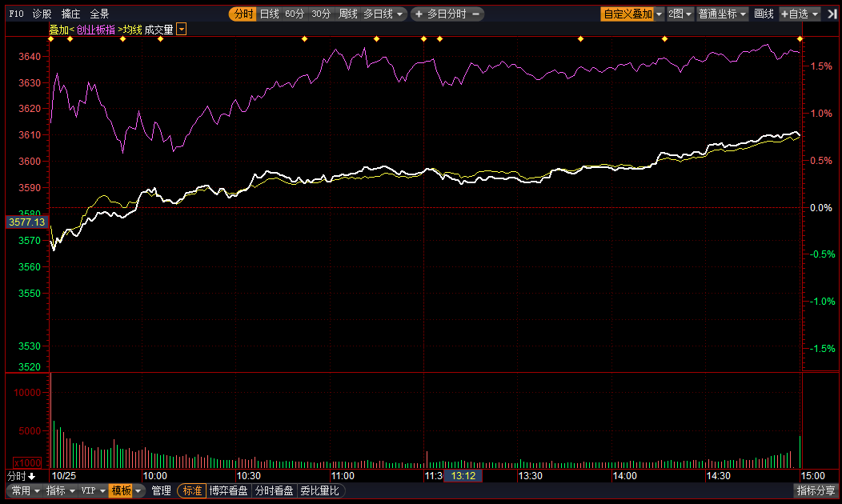Click the 模板 template button
Viewport: 842px width, 504px height.
[x=121, y=490]
